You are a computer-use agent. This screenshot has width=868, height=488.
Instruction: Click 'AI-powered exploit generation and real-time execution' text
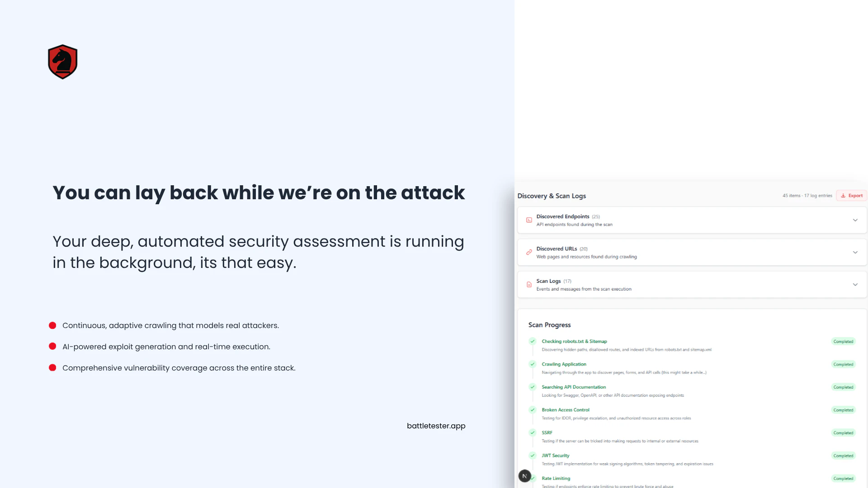166,347
